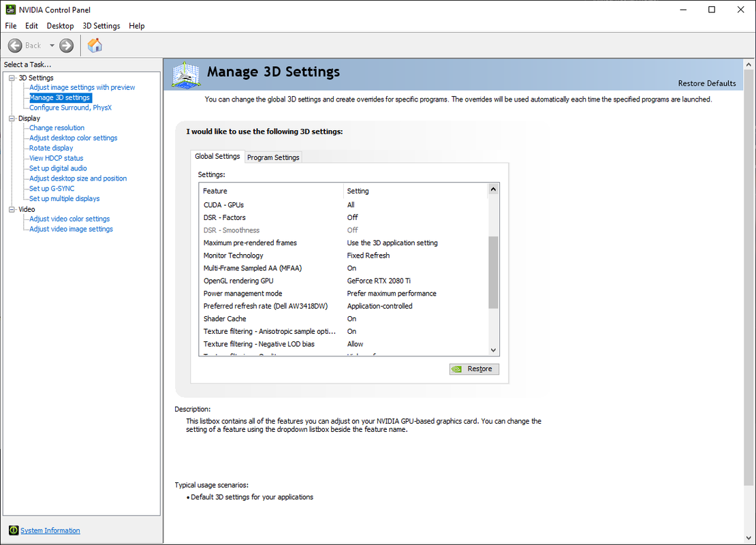Click the settings list scroll up arrow
Screen dimensions: 756x545
tap(493, 189)
